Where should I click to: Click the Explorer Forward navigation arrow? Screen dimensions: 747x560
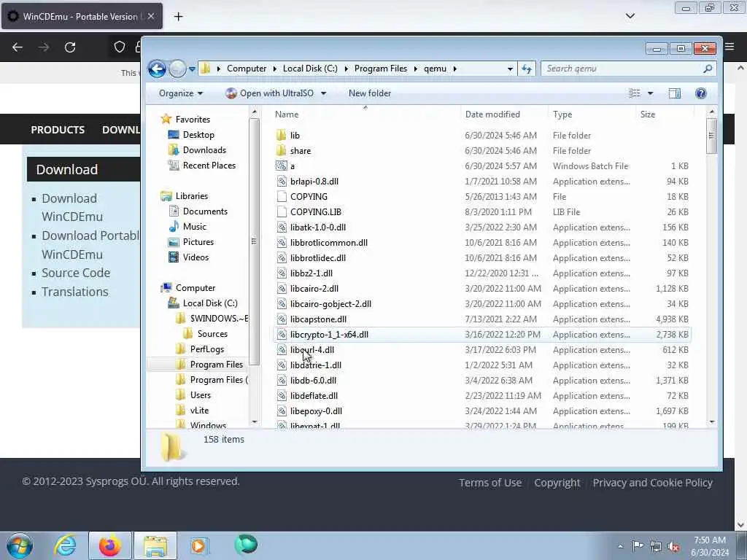[x=177, y=69]
